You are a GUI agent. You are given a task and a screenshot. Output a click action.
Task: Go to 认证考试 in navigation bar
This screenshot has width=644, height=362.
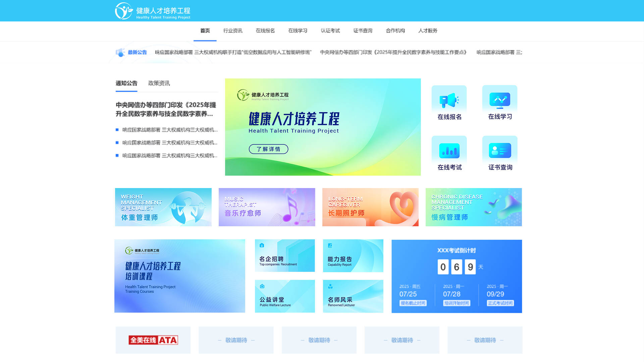click(330, 31)
